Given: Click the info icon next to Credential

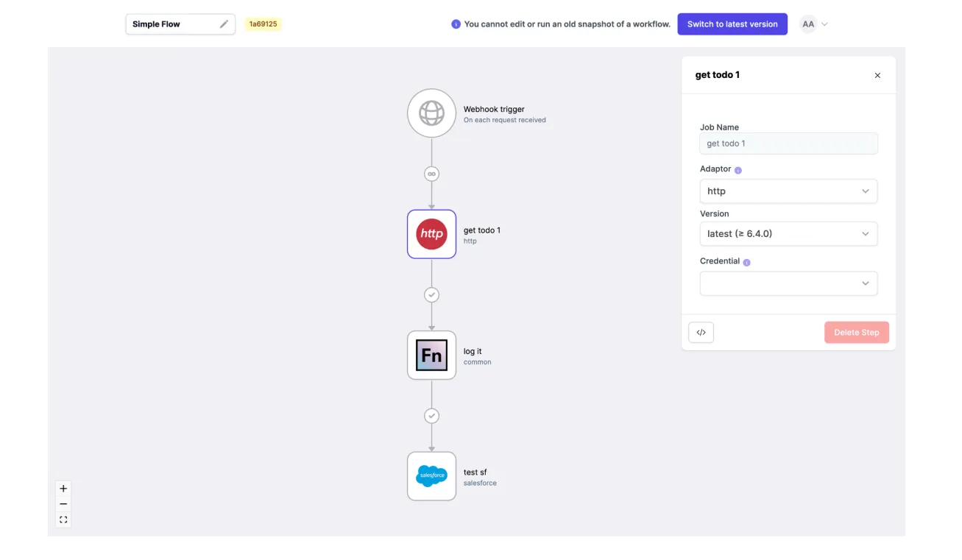Looking at the screenshot, I should (746, 262).
